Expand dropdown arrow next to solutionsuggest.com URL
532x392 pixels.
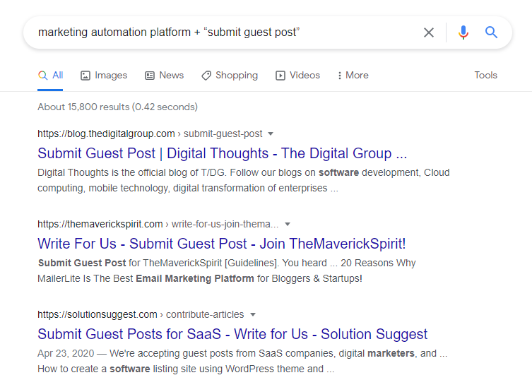[253, 314]
